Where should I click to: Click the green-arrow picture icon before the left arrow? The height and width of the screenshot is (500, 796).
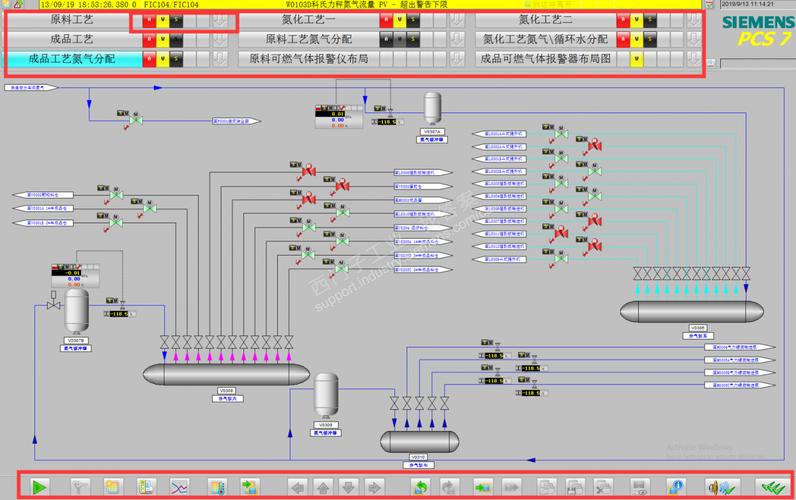click(x=249, y=487)
